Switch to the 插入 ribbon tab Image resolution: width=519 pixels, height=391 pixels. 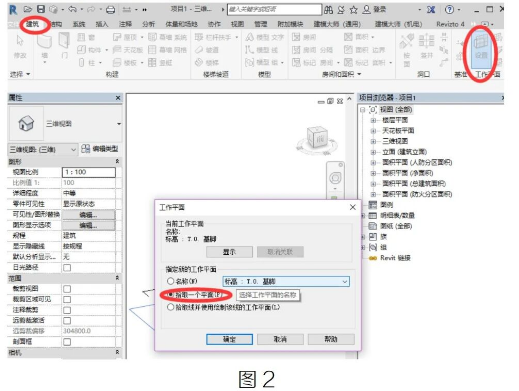(102, 24)
